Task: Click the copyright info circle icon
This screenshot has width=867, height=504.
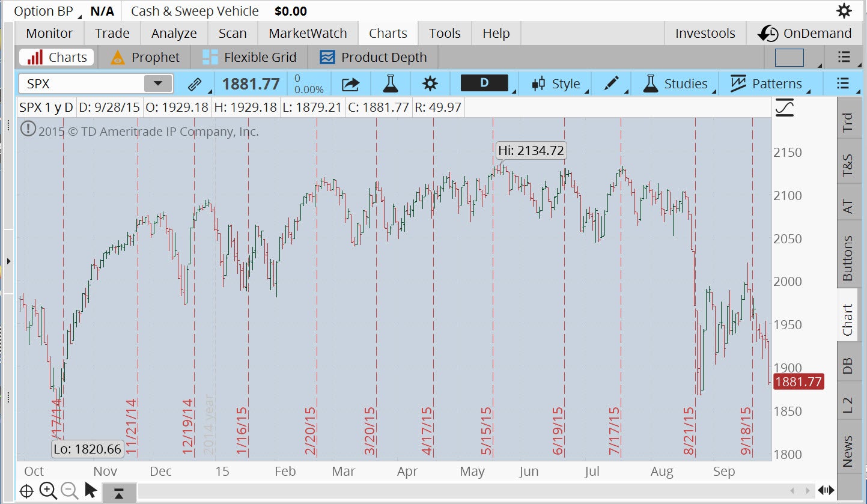Action: click(28, 129)
